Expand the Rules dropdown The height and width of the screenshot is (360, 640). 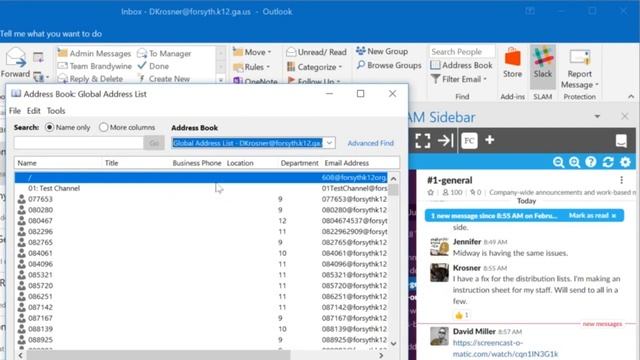268,67
